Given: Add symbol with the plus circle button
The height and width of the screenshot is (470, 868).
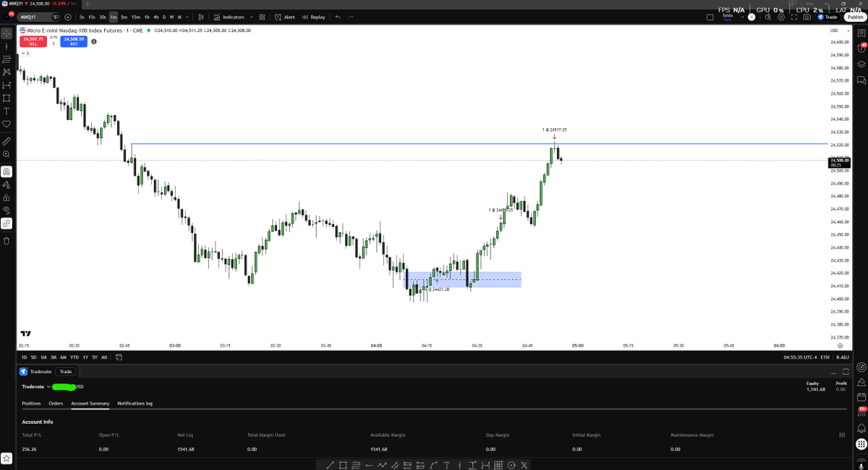Looking at the screenshot, I should 68,17.
